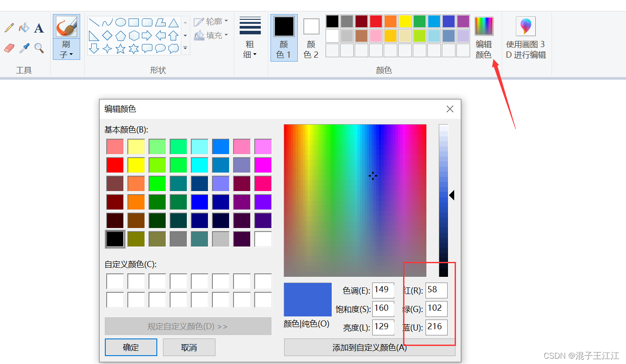Focus the Red (红) field showing 58
The height and width of the screenshot is (364, 626).
coord(437,290)
